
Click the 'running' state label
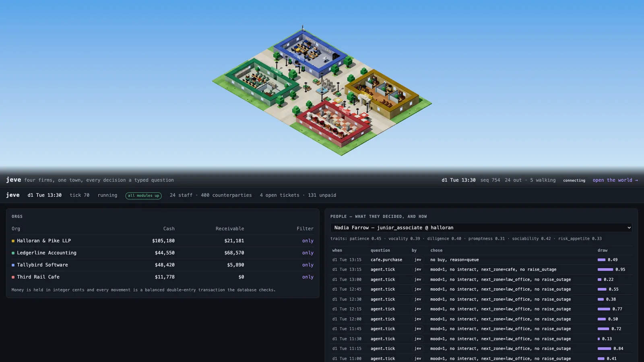[x=107, y=195]
